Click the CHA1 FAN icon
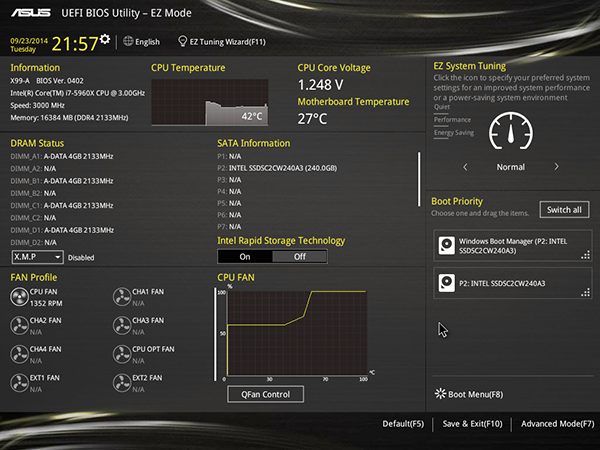Image resolution: width=600 pixels, height=450 pixels. (122, 297)
